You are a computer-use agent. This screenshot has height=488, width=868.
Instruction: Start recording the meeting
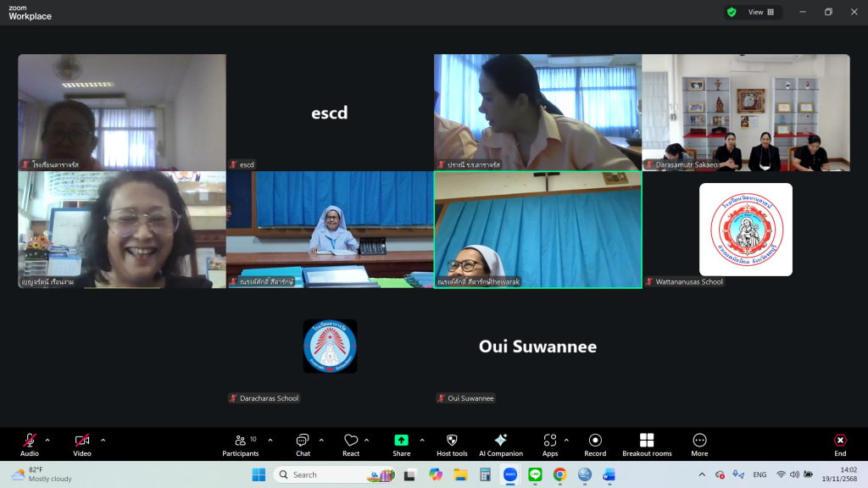point(595,444)
